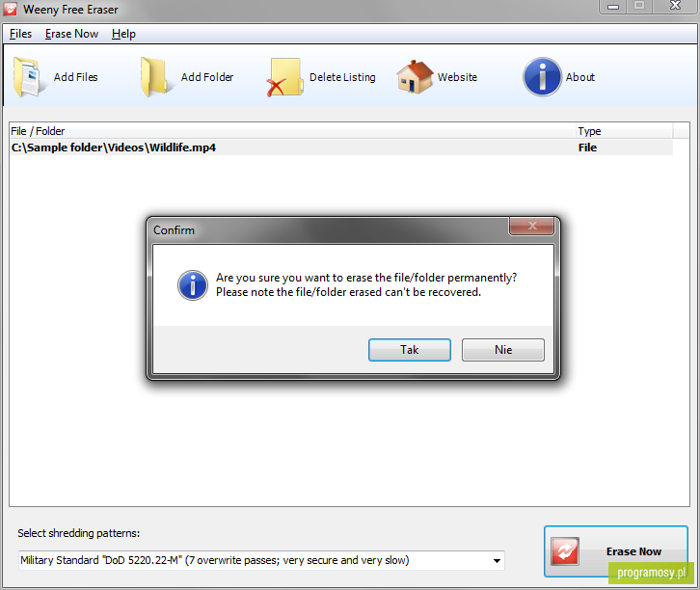This screenshot has height=590, width=700.
Task: Click the Add Files folder icon
Action: click(x=29, y=77)
